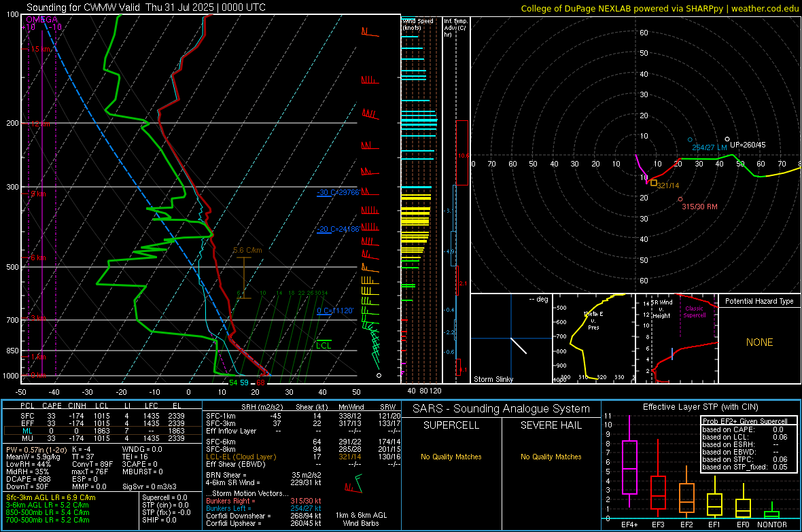Screen dimensions: 802x532
Task: Click the orange 321/14 square on the hodograph
Action: (x=654, y=183)
